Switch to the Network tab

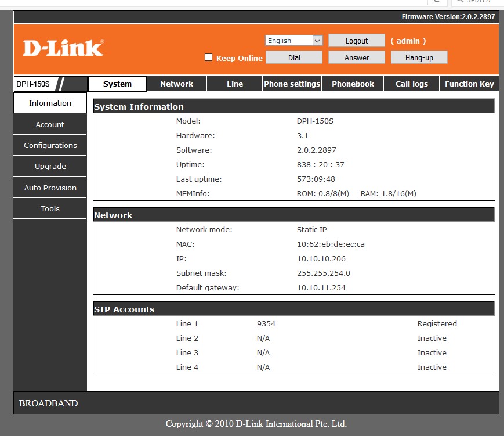click(x=176, y=84)
